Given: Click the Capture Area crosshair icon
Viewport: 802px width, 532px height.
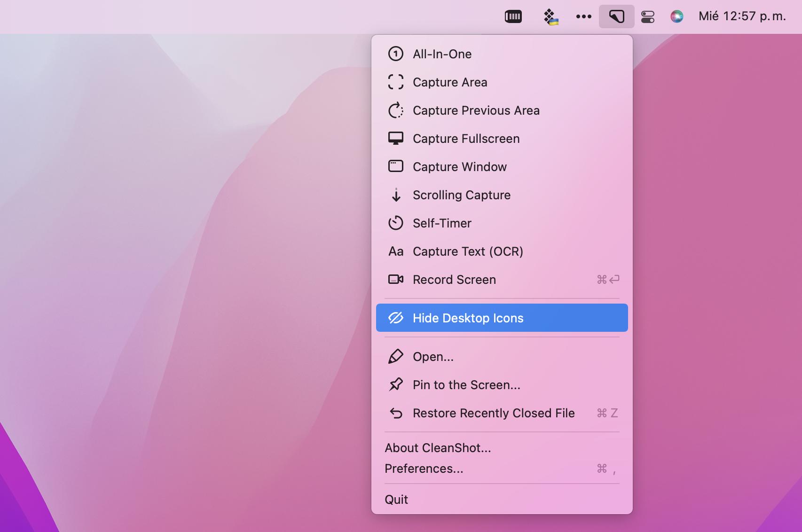Looking at the screenshot, I should click(x=396, y=82).
